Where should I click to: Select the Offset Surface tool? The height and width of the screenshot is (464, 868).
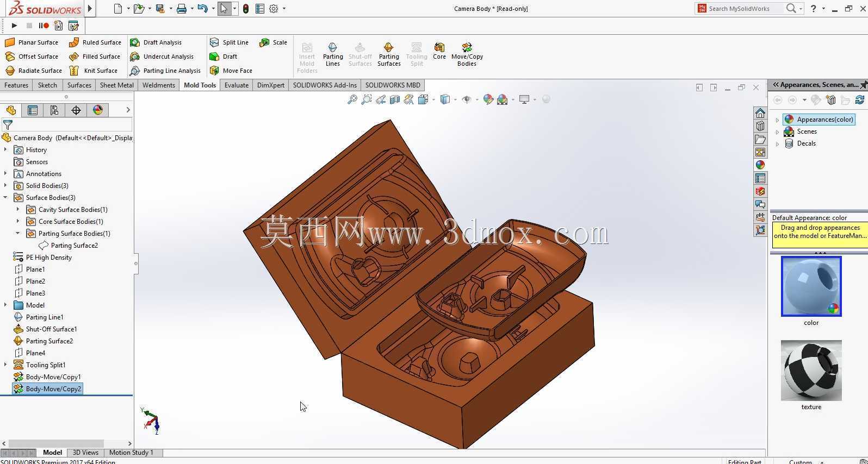[32, 57]
